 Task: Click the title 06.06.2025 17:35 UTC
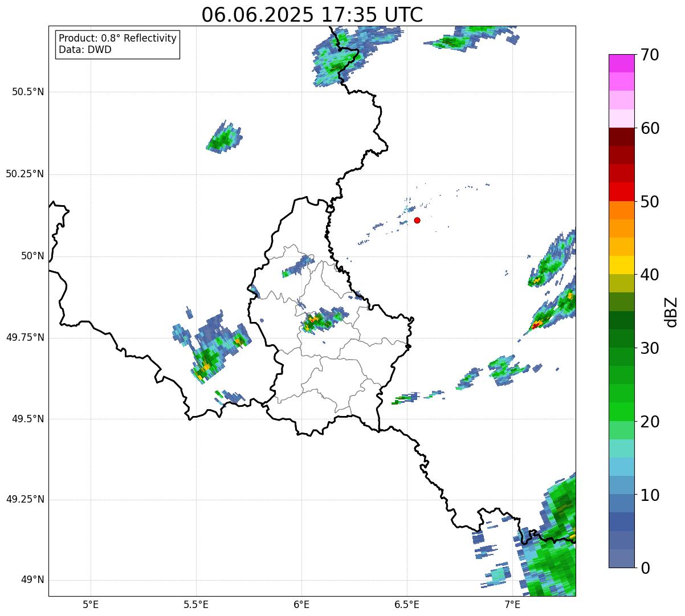(312, 15)
